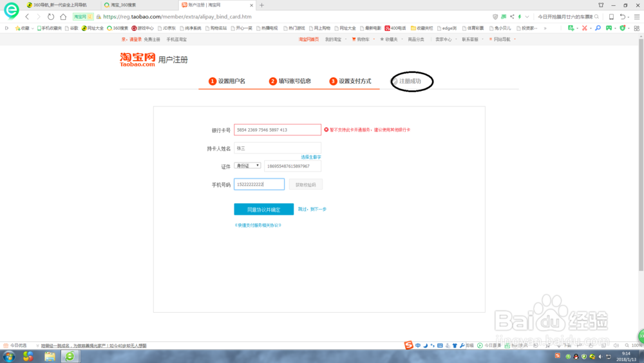Open the 网址大全 bookmark next to 谷歌
Screen dimensions: 644x363
[92, 28]
